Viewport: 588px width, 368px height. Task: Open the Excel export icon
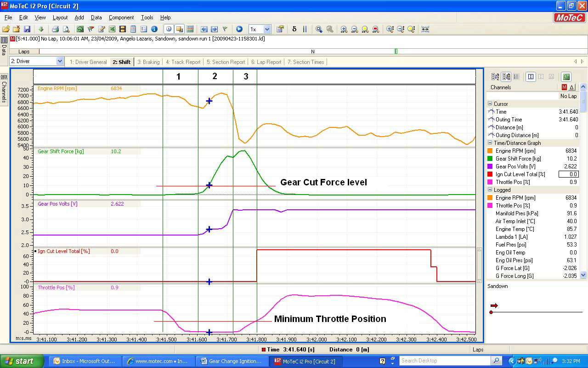[112, 29]
